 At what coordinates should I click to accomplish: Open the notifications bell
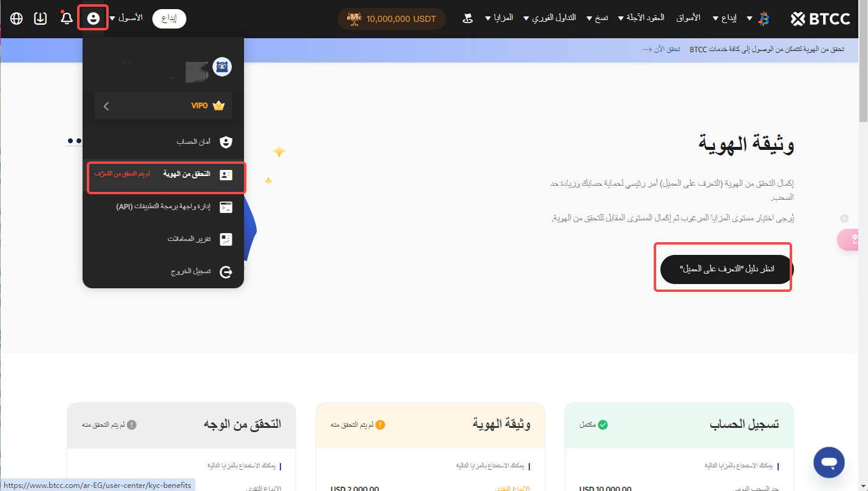(67, 18)
